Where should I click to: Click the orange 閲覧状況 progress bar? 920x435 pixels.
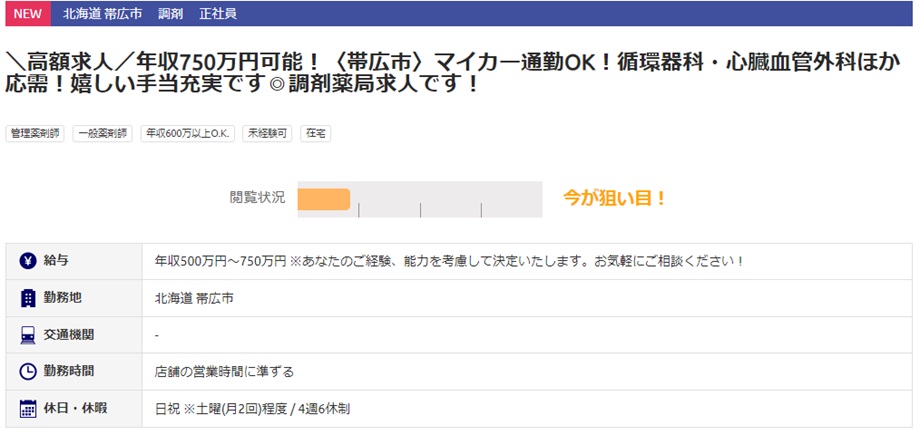coord(324,199)
